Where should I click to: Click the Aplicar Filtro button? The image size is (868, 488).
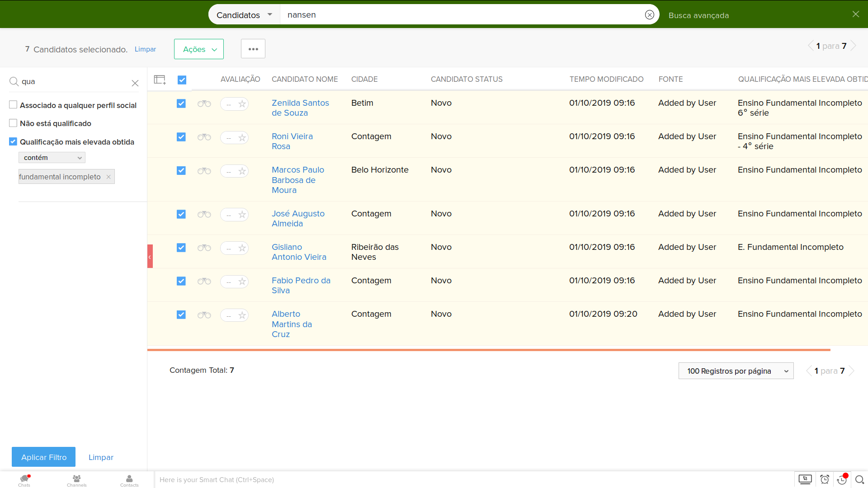pos(44,457)
